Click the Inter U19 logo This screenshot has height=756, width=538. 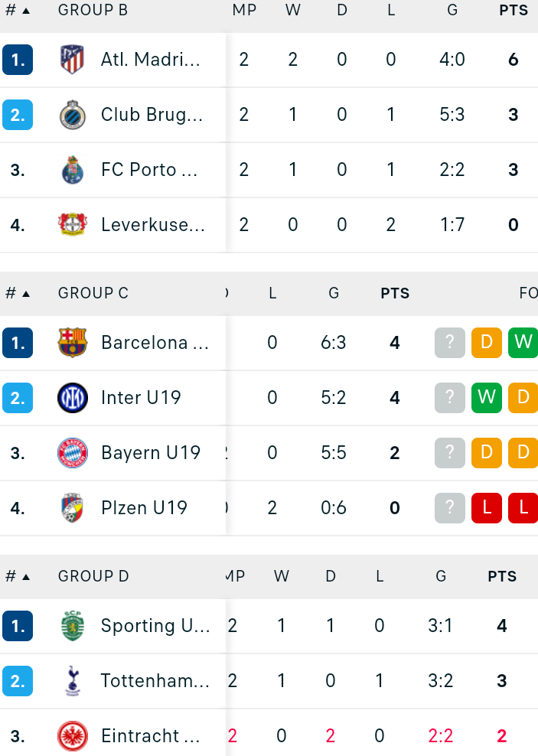pos(72,398)
